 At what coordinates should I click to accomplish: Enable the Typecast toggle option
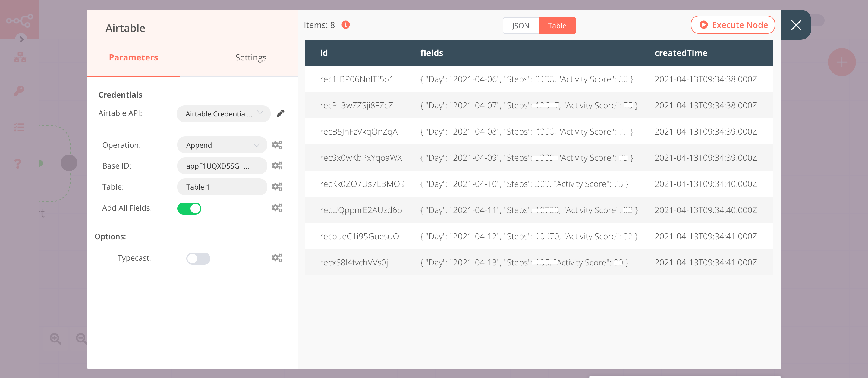pos(197,258)
